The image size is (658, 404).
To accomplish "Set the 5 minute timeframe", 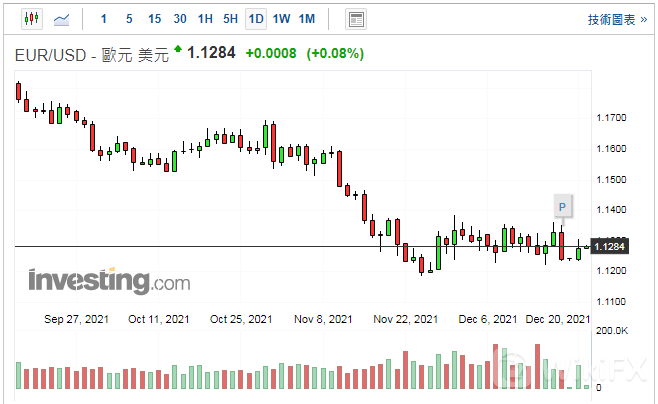I will tap(128, 19).
